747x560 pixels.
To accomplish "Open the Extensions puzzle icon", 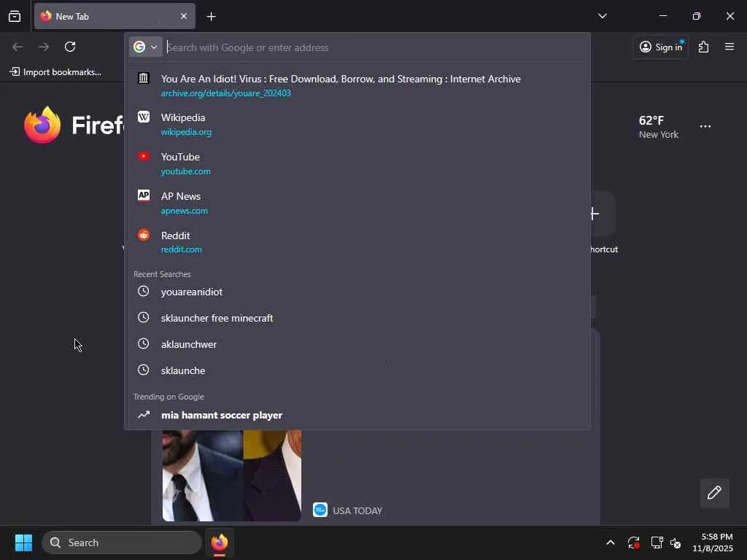I will (x=703, y=47).
